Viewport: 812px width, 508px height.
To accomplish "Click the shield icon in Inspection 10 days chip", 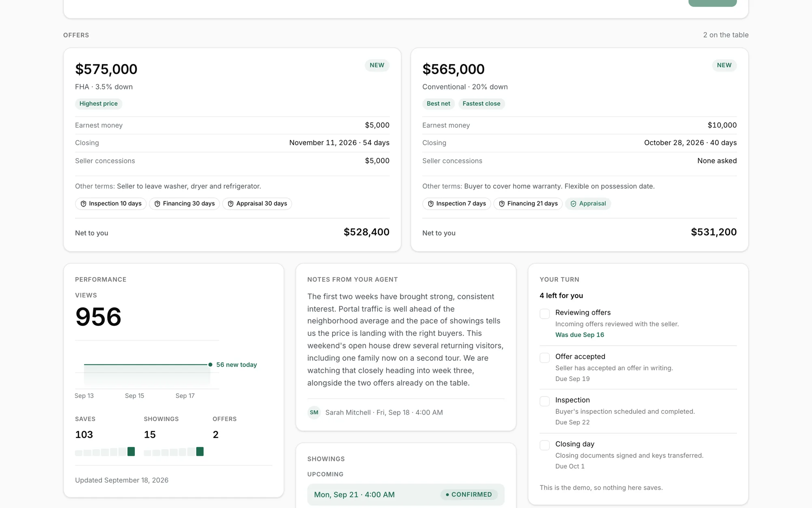I will [x=83, y=204].
